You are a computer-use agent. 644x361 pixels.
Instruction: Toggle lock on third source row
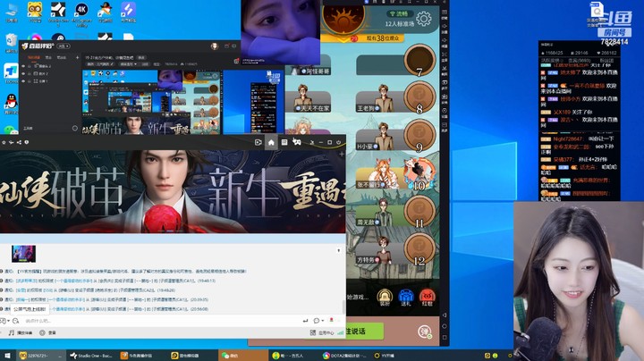pos(30,81)
